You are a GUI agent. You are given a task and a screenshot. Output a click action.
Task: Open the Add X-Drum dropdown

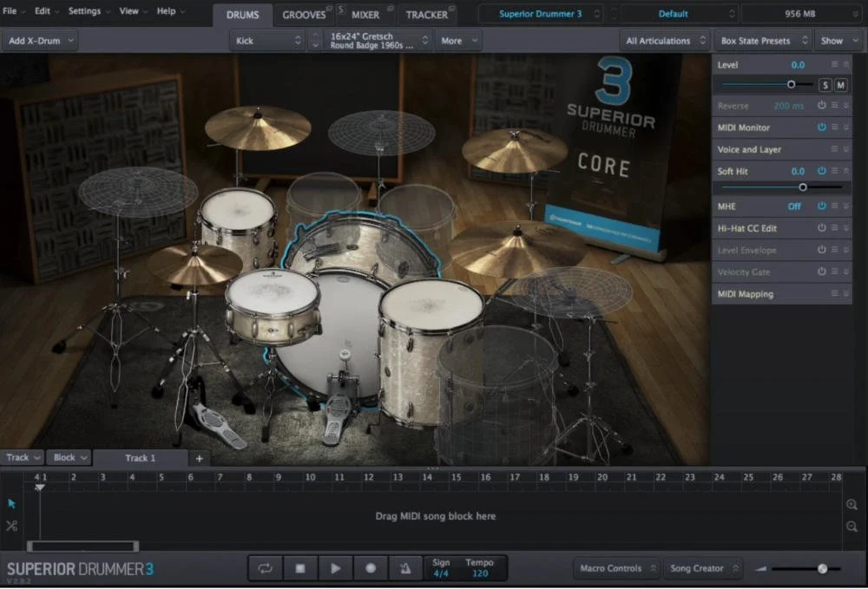coord(40,41)
